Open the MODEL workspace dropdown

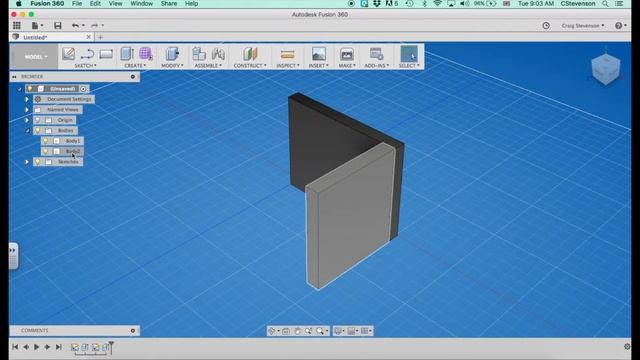click(36, 57)
